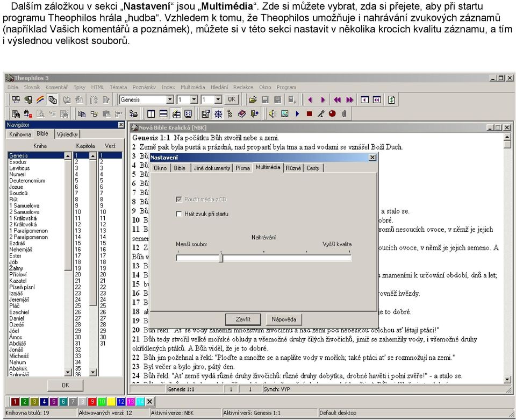516x420 pixels.
Task: Click OK button next to verse dropdown
Action: pos(232,99)
